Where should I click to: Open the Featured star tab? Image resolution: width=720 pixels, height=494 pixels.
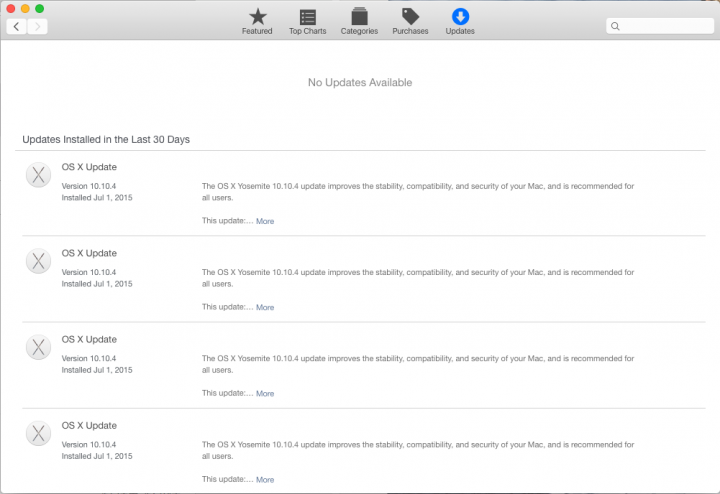coord(257,22)
